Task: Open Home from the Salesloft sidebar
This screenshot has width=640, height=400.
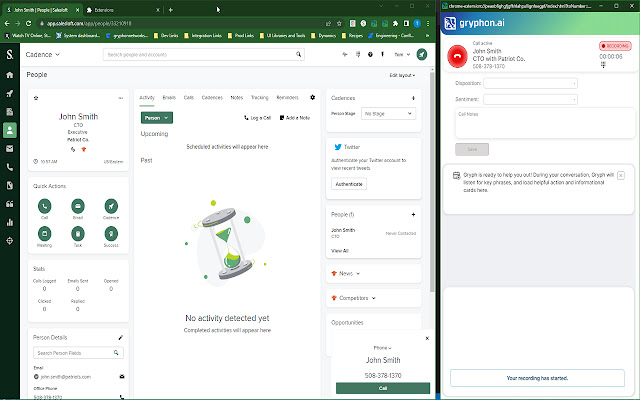Action: tap(10, 75)
